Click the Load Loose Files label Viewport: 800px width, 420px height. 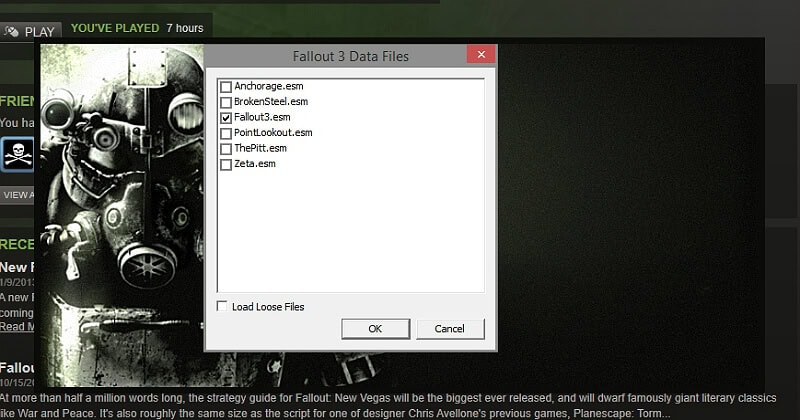pyautogui.click(x=268, y=307)
